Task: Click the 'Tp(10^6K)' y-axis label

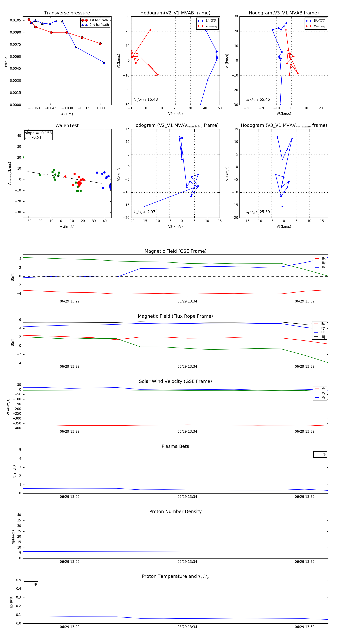Action: coord(11,602)
